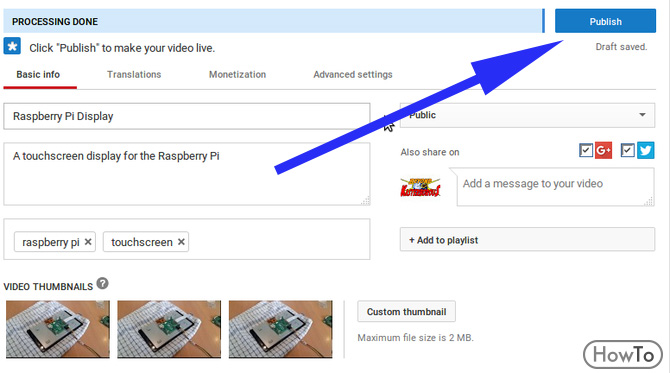
Task: Click the Twitter share icon
Action: tap(645, 150)
